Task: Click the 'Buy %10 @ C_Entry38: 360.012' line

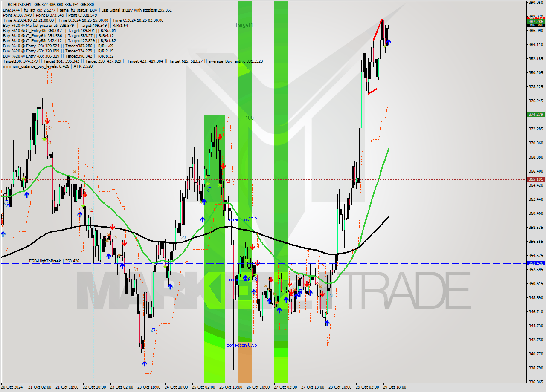Action: coord(60,30)
